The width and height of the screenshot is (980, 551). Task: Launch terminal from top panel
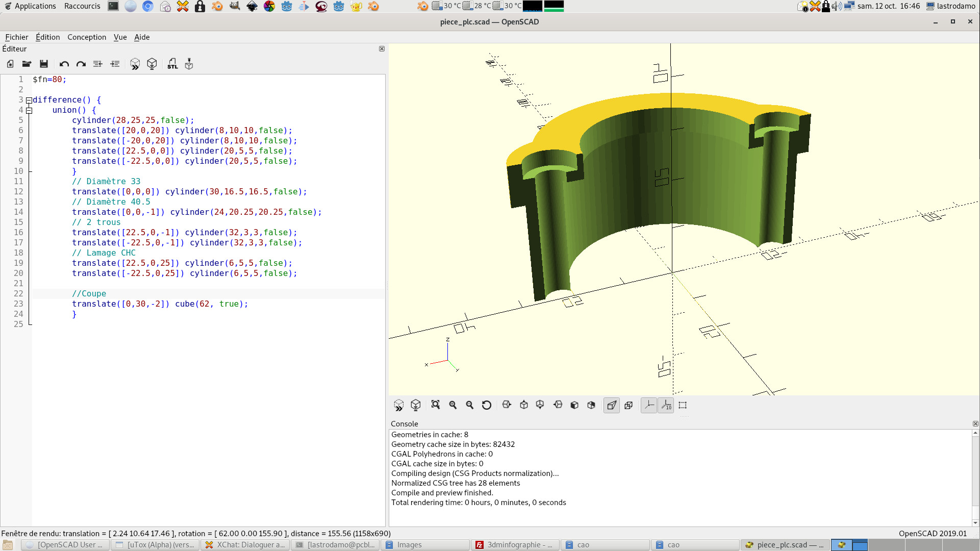(x=113, y=6)
